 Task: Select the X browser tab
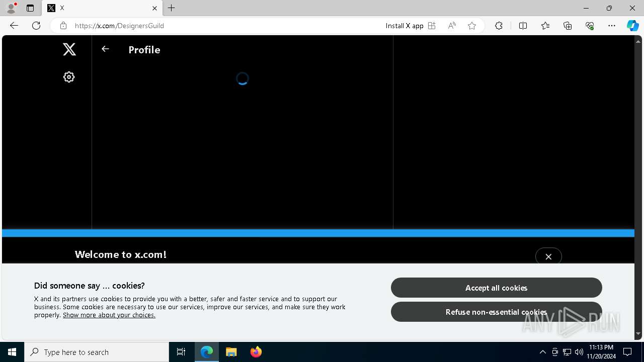coord(103,8)
